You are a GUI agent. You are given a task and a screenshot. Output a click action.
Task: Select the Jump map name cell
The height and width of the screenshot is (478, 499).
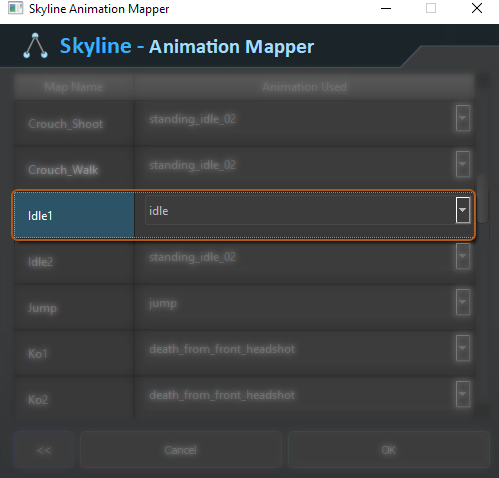click(74, 307)
